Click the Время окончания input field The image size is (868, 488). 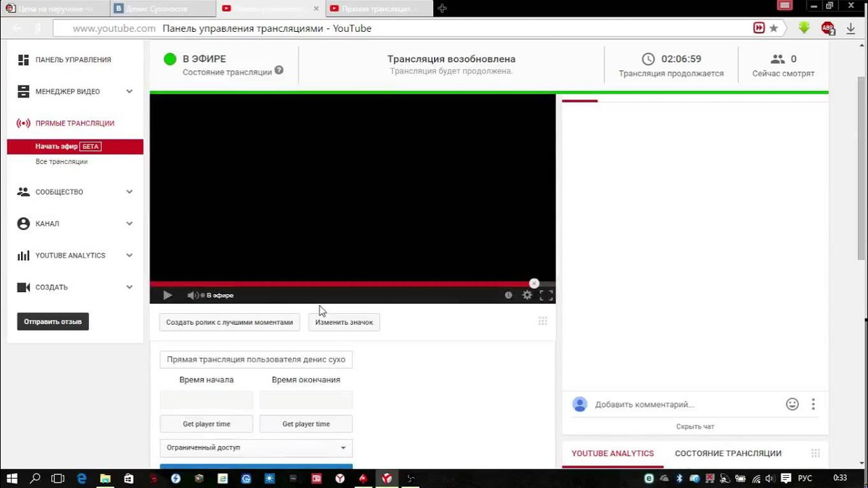pyautogui.click(x=306, y=400)
